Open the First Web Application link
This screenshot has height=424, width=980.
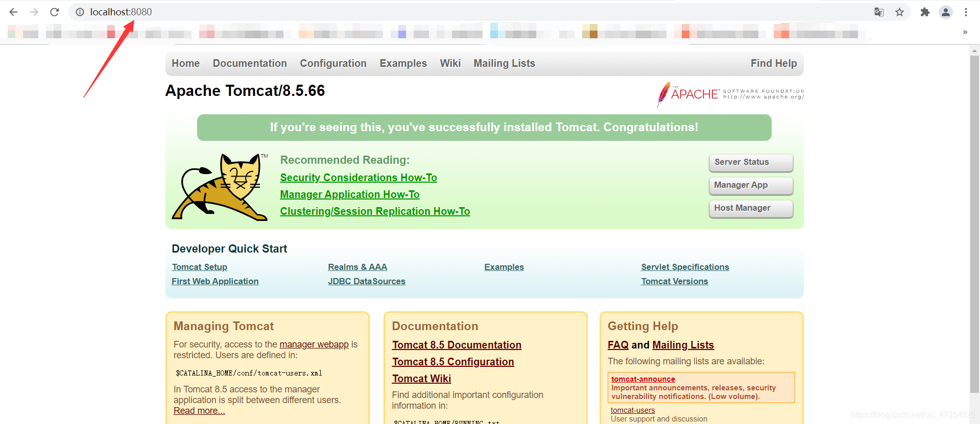tap(215, 281)
